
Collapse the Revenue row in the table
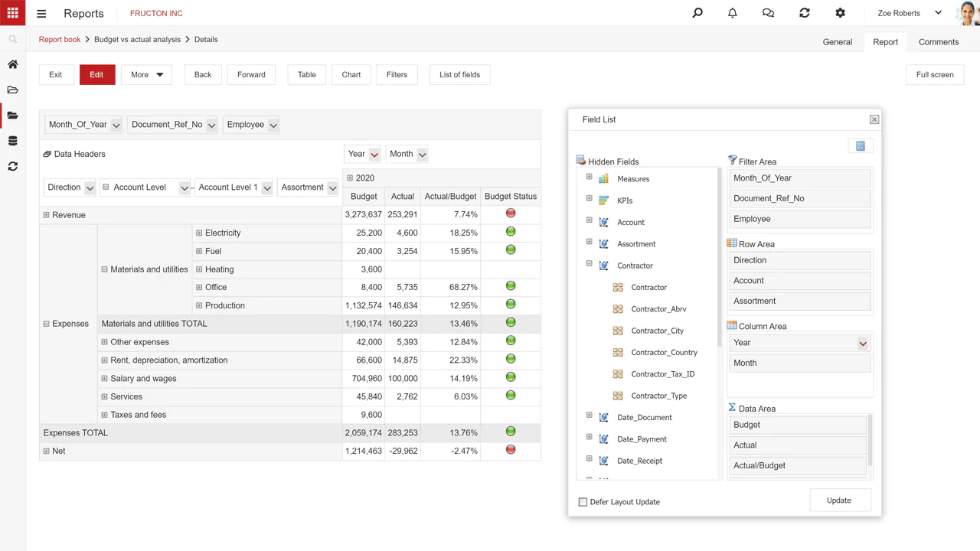point(46,215)
